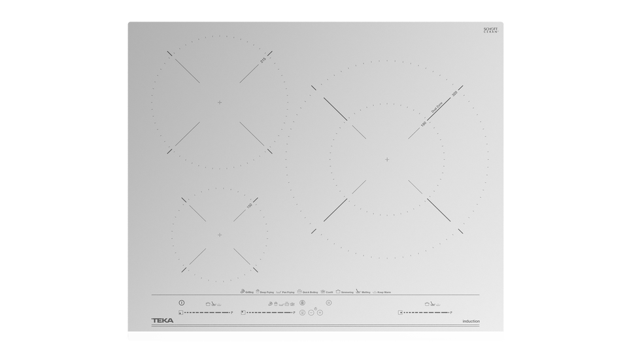
Task: Set left power slider to P boost
Action: (231, 313)
